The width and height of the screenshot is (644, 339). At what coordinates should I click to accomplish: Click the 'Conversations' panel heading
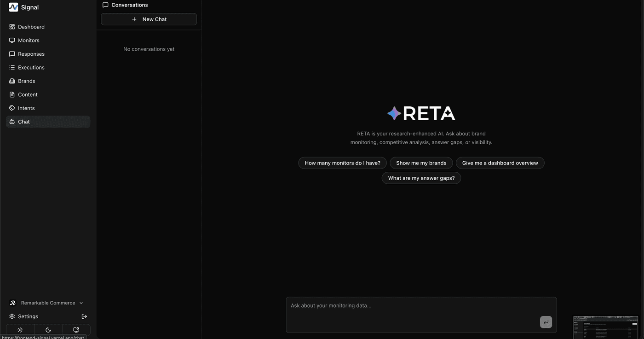click(130, 5)
